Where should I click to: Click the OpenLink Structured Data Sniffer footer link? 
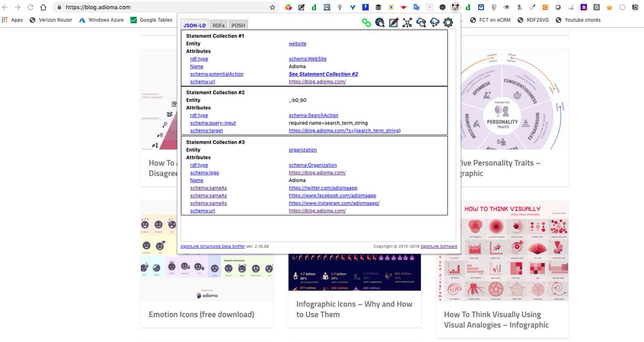point(212,247)
